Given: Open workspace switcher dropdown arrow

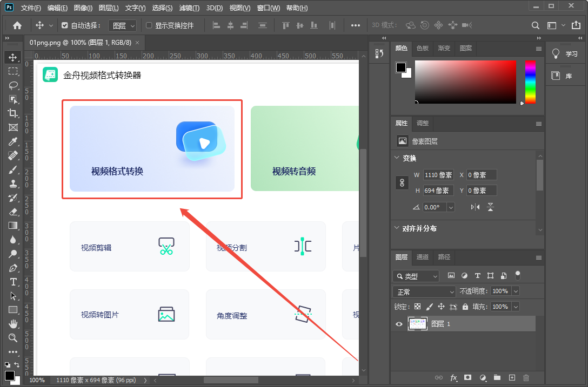Looking at the screenshot, I should 563,25.
